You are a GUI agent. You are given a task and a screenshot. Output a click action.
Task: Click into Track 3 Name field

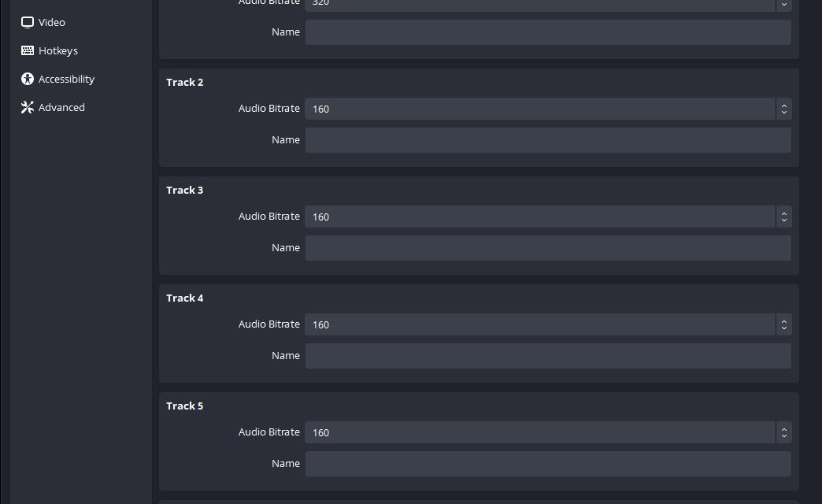(x=548, y=248)
